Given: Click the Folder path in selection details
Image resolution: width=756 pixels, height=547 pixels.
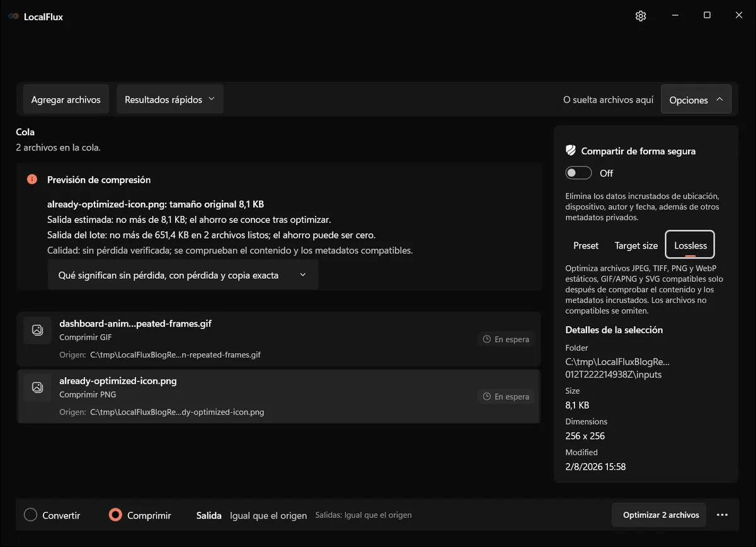Looking at the screenshot, I should pos(617,368).
